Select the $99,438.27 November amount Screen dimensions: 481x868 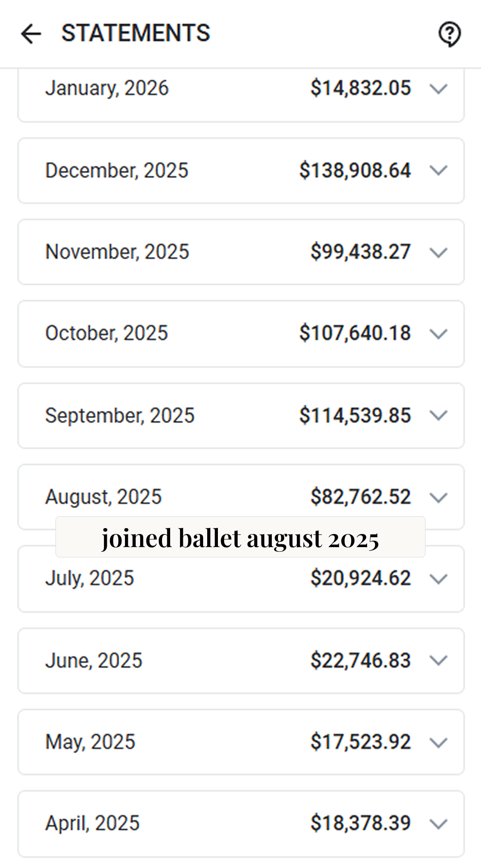pos(360,252)
